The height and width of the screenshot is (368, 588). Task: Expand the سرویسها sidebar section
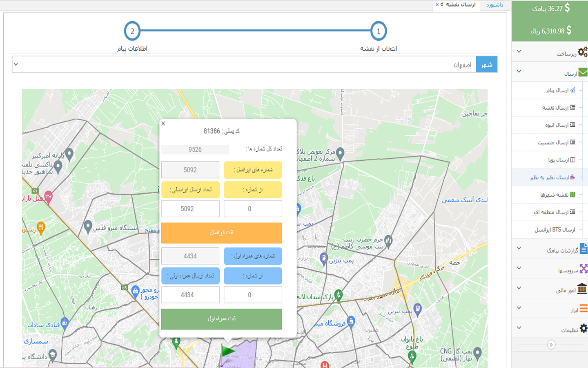pos(550,268)
